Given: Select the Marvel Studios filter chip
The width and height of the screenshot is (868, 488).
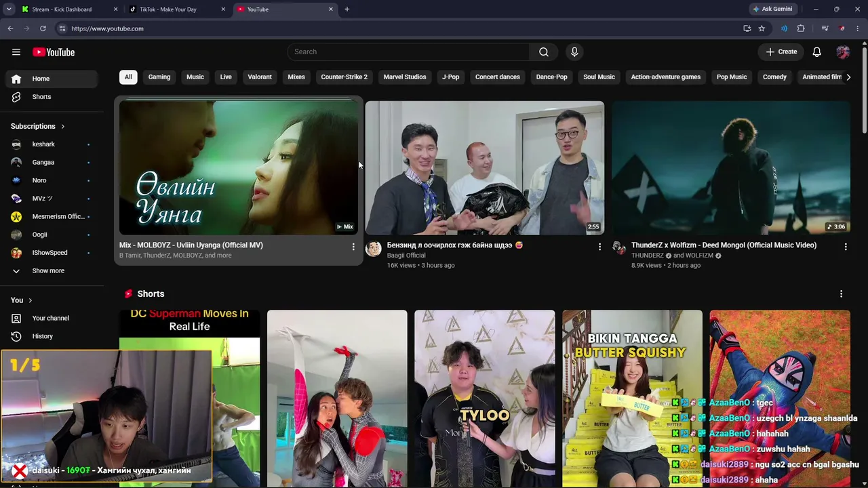Looking at the screenshot, I should pos(405,77).
